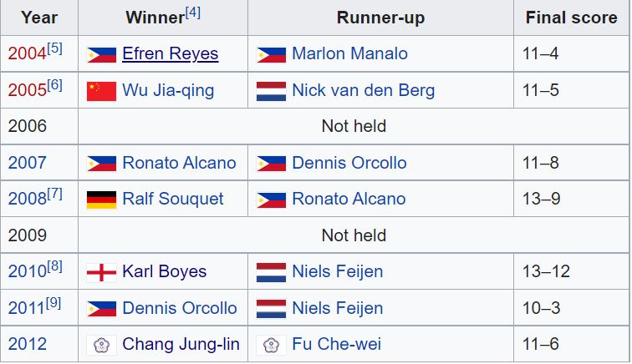632x364 pixels.
Task: Click the Philippines flag beside Efren Reyes
Action: coord(102,55)
